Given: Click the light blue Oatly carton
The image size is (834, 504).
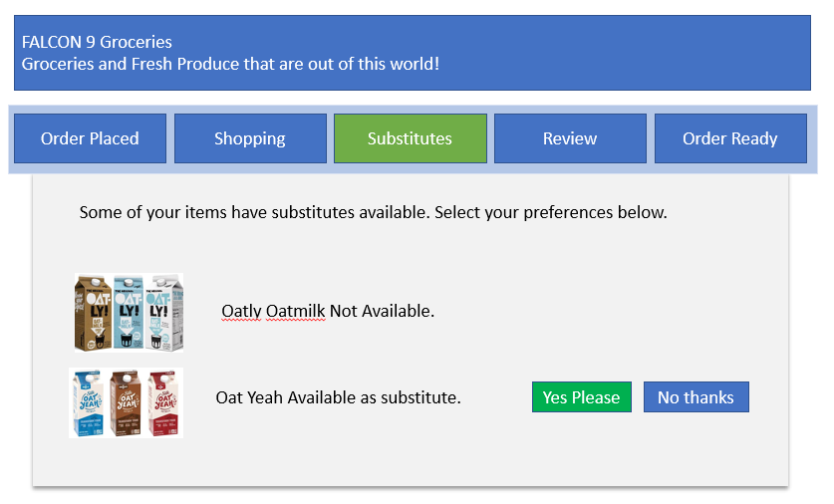Looking at the screenshot, I should click(129, 312).
